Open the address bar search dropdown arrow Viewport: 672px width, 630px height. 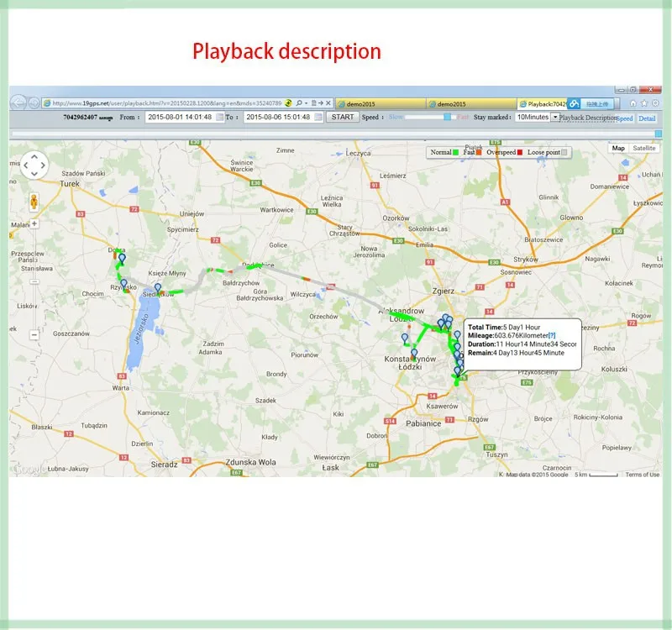pos(306,103)
